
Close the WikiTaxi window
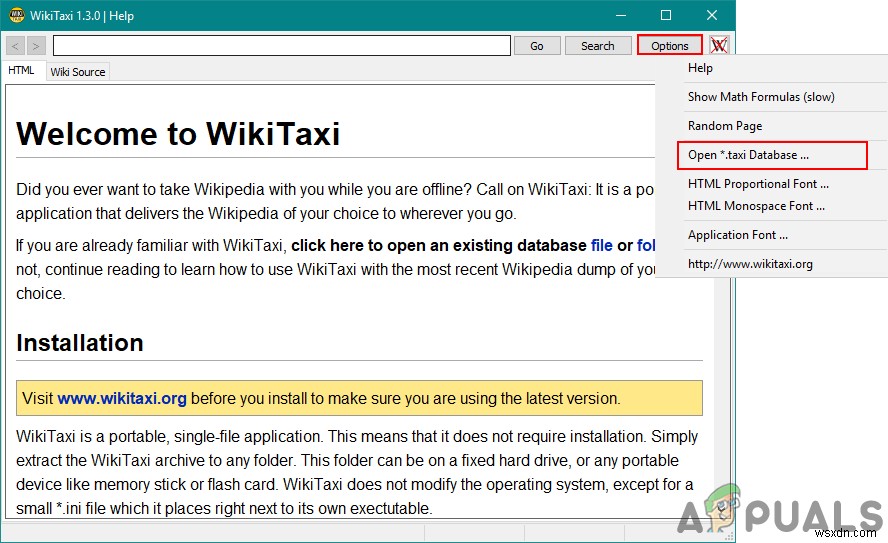coord(712,15)
